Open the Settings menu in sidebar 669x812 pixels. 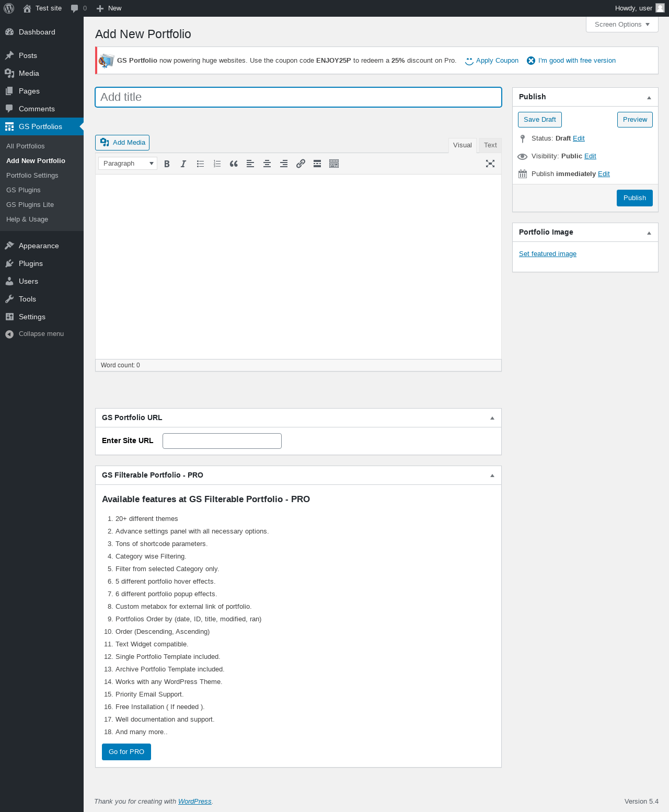[42, 317]
